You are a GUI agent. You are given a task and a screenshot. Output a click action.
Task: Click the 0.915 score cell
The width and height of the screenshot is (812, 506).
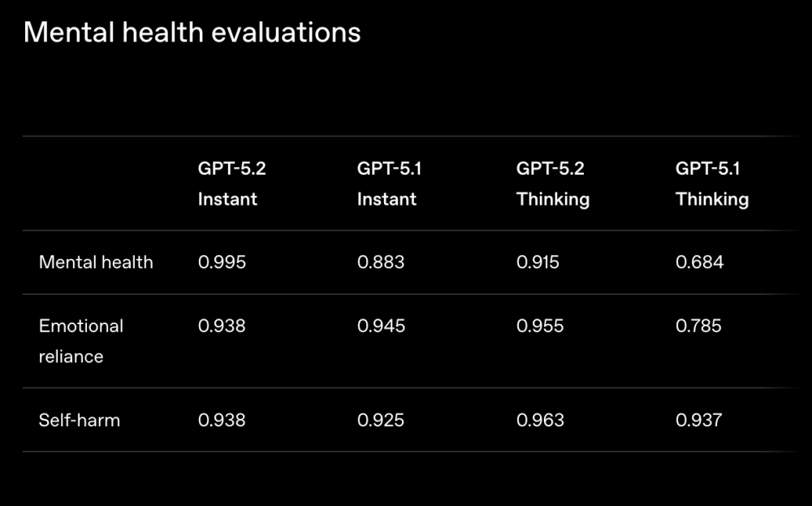tap(538, 262)
